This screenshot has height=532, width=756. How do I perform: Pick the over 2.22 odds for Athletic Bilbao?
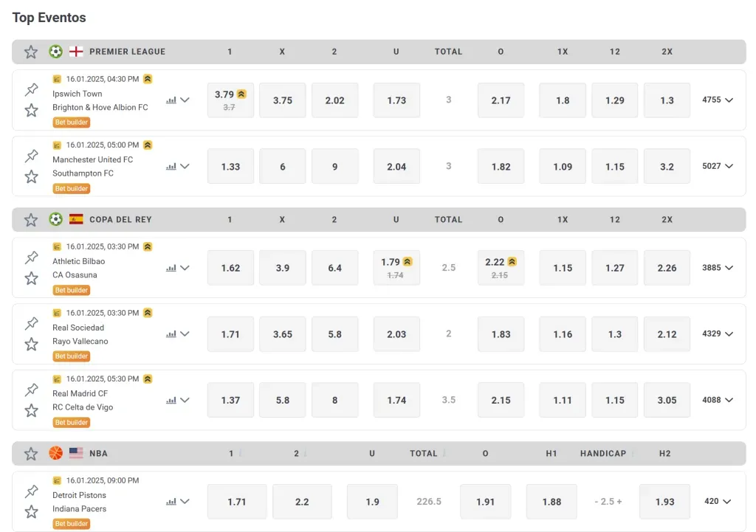(501, 268)
